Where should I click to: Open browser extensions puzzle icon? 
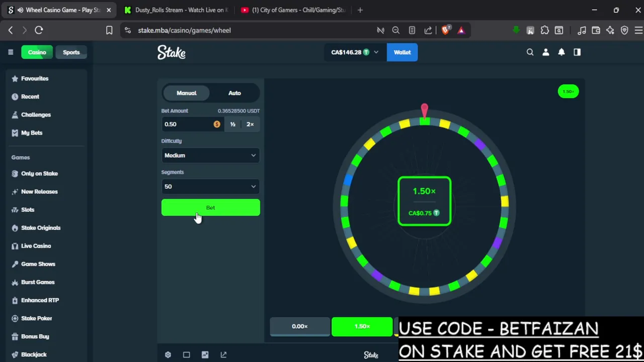click(545, 31)
